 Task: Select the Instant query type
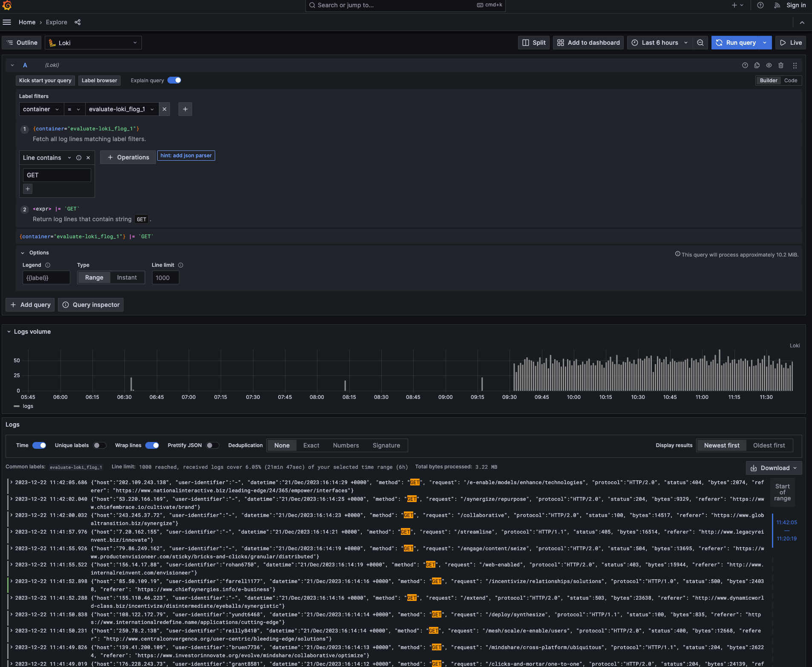click(x=127, y=277)
